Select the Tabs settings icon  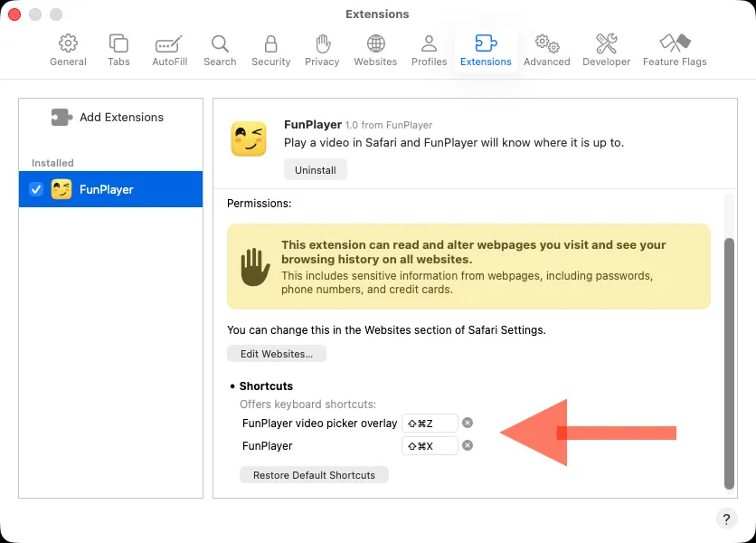pyautogui.click(x=118, y=49)
